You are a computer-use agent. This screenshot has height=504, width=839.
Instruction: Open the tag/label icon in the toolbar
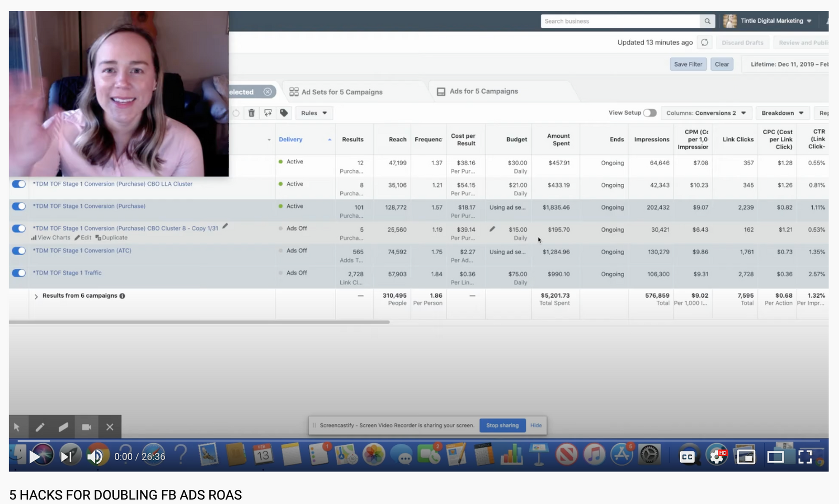(284, 113)
